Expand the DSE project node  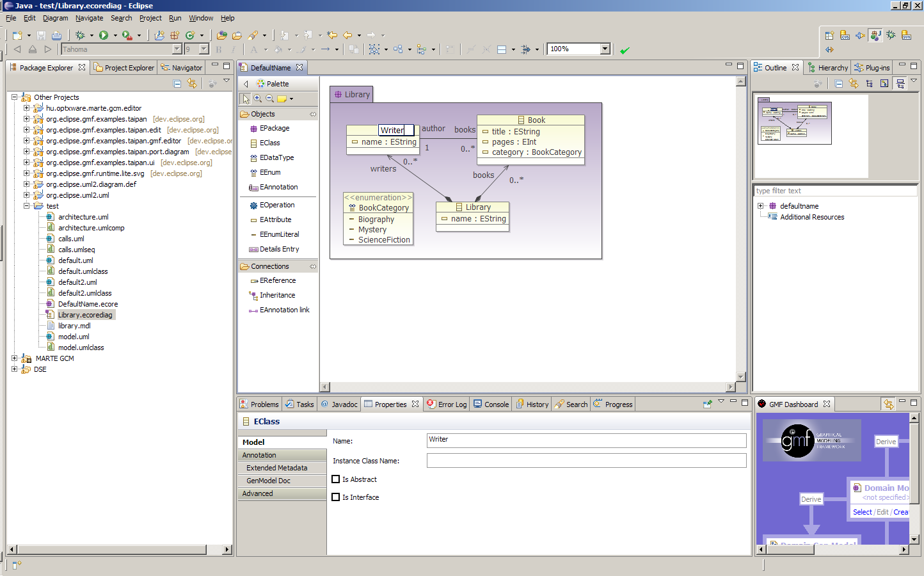14,369
